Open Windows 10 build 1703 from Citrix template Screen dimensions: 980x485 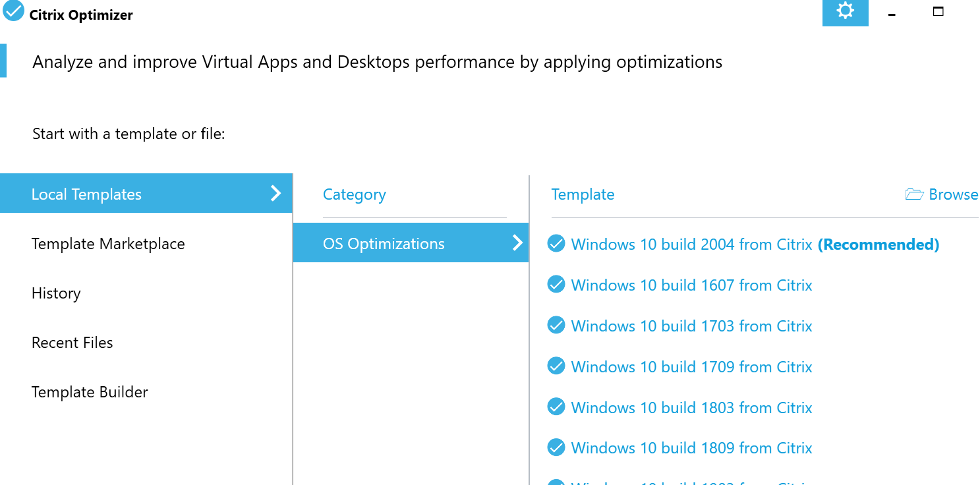[691, 326]
